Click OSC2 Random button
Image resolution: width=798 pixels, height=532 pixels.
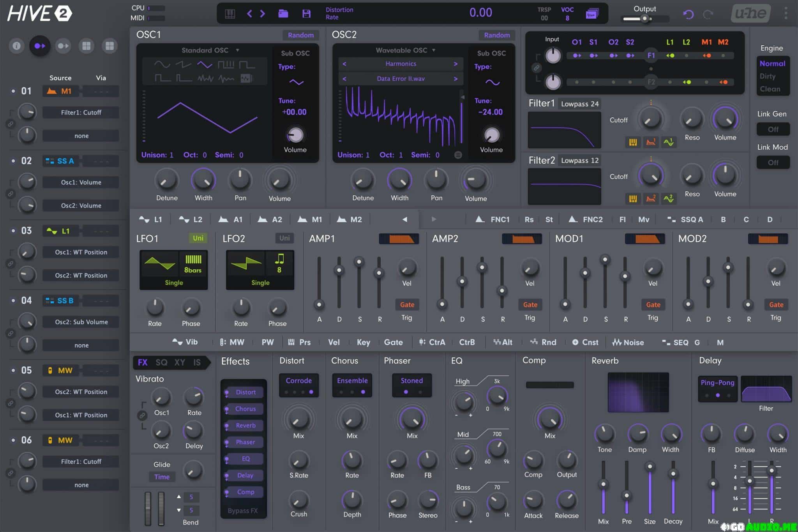(497, 35)
